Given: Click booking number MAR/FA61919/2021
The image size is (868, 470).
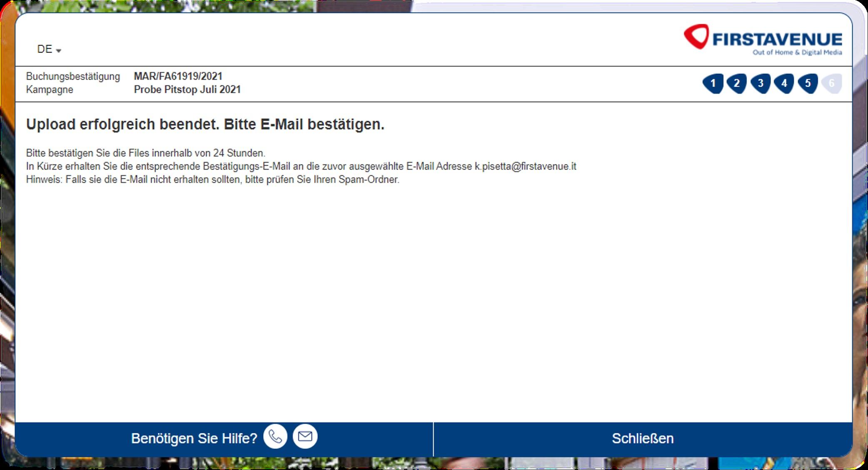Looking at the screenshot, I should coord(178,76).
